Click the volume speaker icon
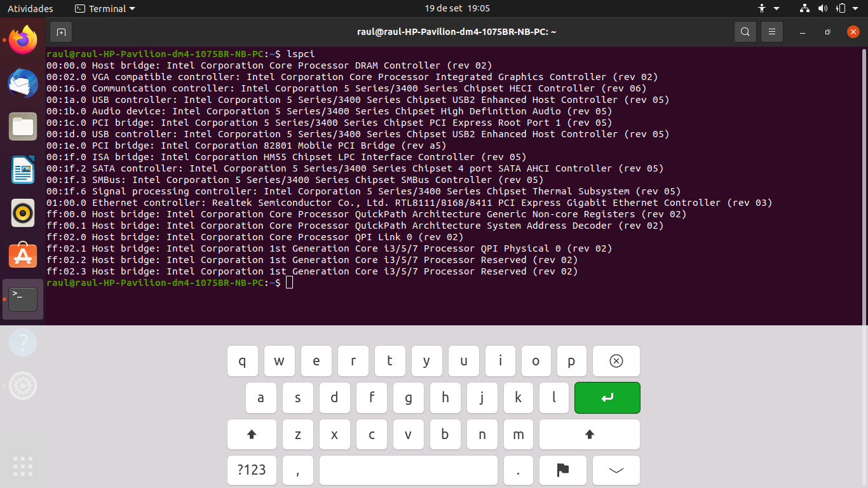The image size is (868, 488). [x=823, y=8]
